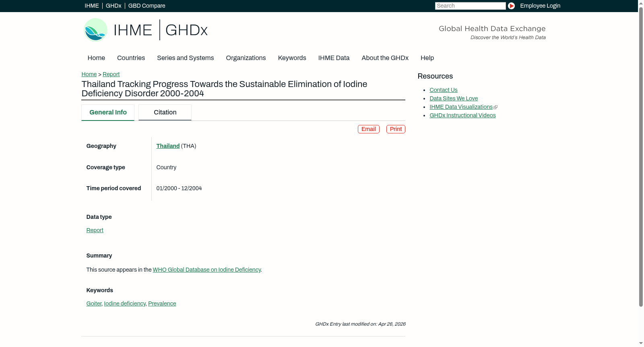Open IHME Data Visualizations link
644x347 pixels.
tap(461, 107)
